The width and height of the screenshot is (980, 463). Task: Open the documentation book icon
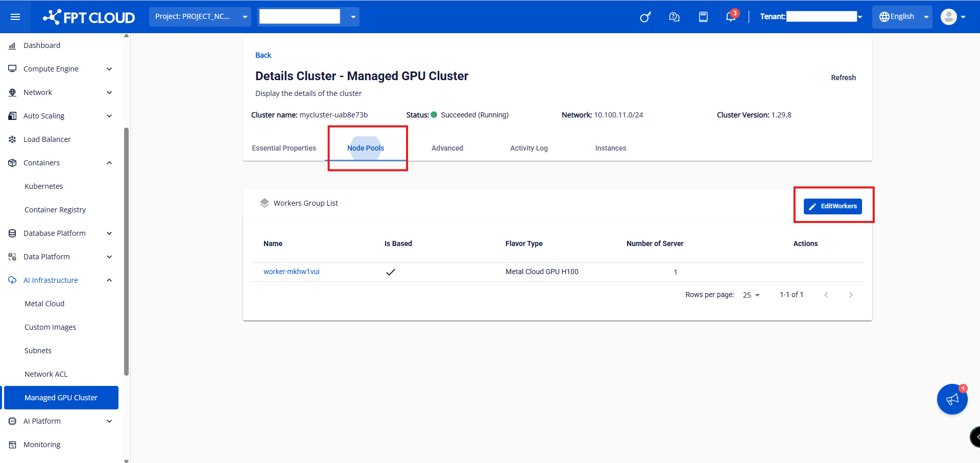click(703, 17)
